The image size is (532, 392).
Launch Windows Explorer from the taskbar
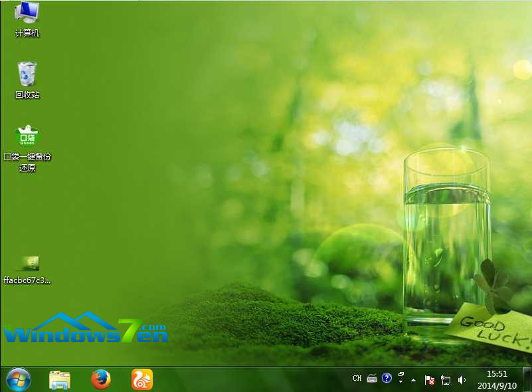60,379
